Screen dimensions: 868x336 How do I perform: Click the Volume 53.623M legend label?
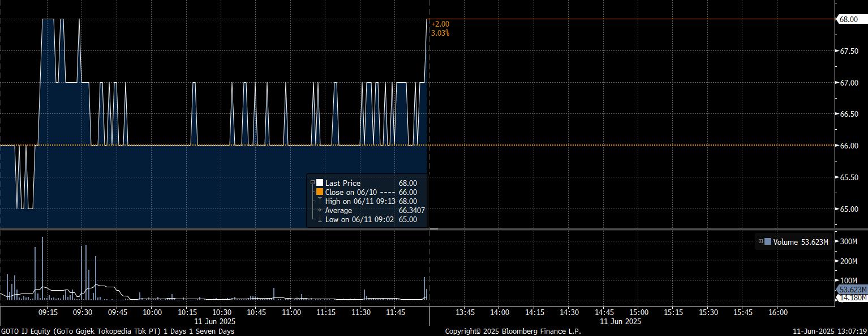[x=800, y=242]
